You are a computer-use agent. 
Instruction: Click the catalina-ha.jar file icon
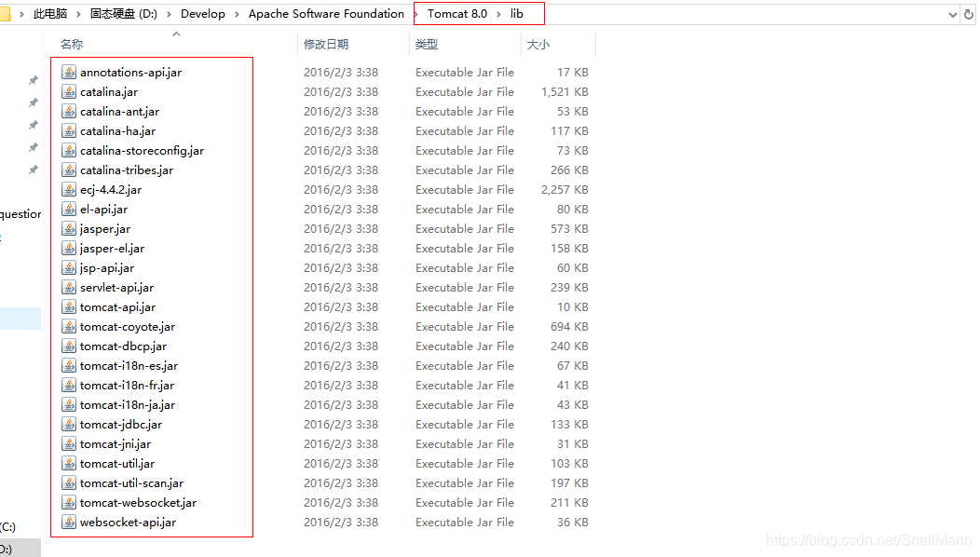tap(69, 131)
